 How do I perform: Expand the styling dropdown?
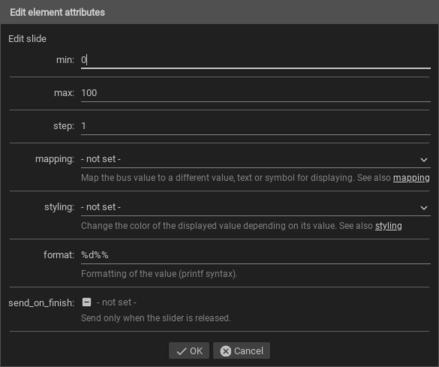point(256,207)
